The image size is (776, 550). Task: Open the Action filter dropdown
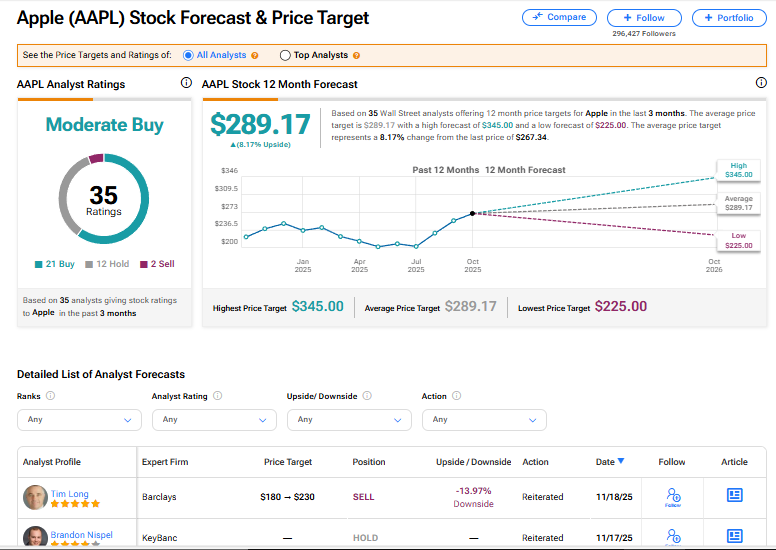tap(483, 420)
